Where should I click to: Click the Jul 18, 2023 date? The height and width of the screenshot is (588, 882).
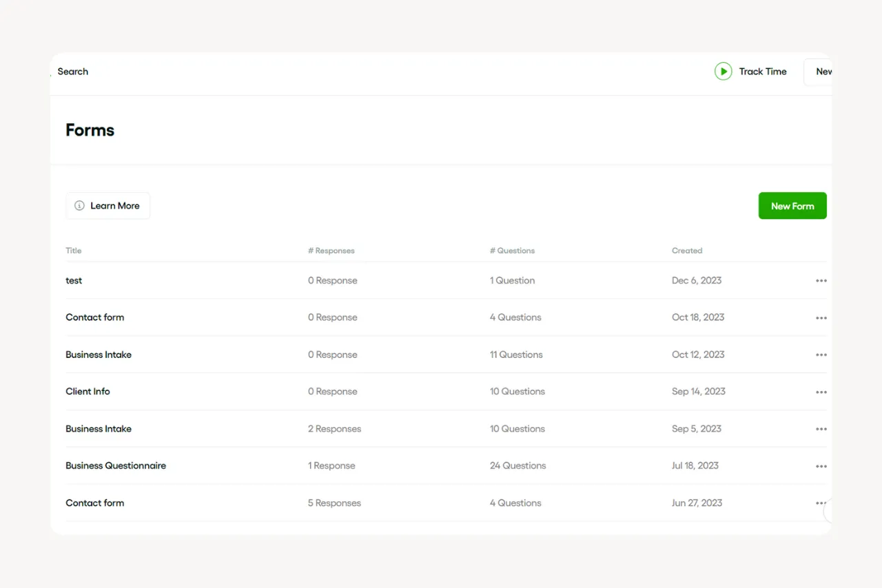pyautogui.click(x=695, y=465)
